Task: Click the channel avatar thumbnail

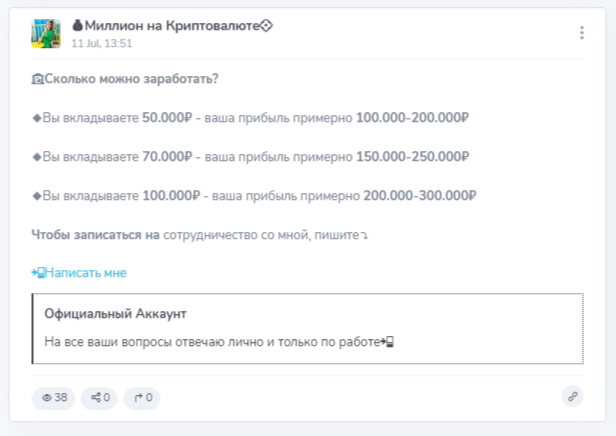Action: point(46,34)
